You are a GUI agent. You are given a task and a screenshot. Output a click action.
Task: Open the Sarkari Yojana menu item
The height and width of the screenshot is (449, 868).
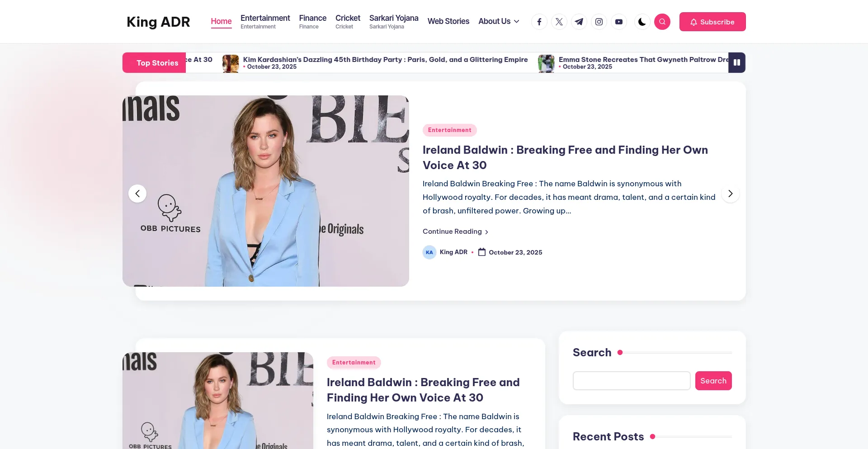[x=394, y=21]
